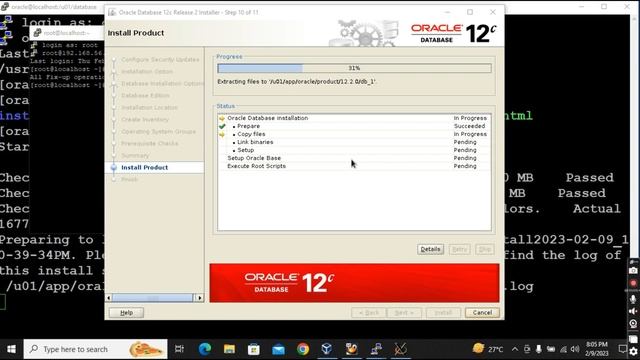This screenshot has width=640, height=360.
Task: Click the in-progress icon for Oracle Database installation
Action: click(x=222, y=118)
